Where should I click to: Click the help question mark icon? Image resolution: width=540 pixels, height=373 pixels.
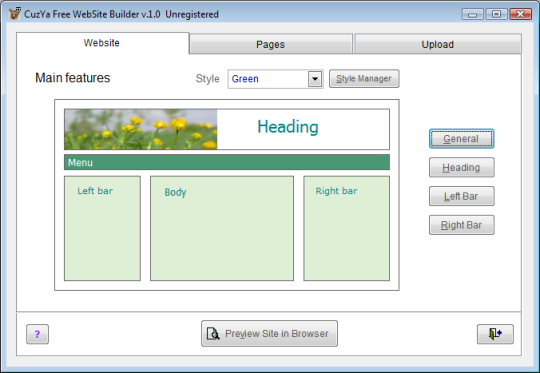37,334
